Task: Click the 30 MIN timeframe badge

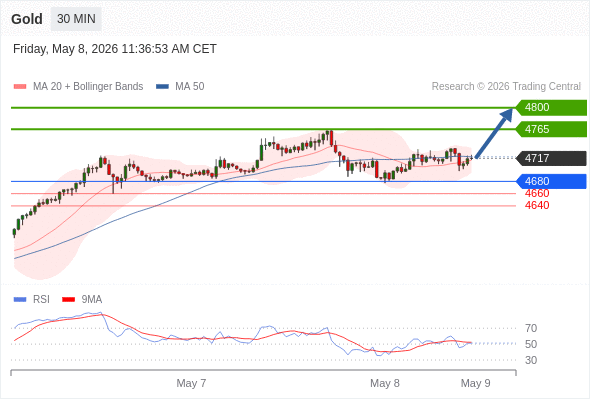Action: tap(76, 19)
